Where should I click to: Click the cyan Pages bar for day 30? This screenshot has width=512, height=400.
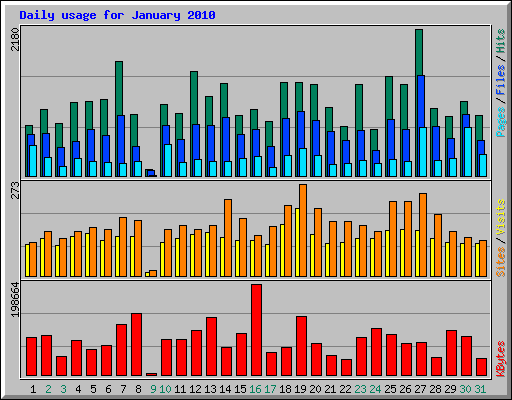coord(468,152)
